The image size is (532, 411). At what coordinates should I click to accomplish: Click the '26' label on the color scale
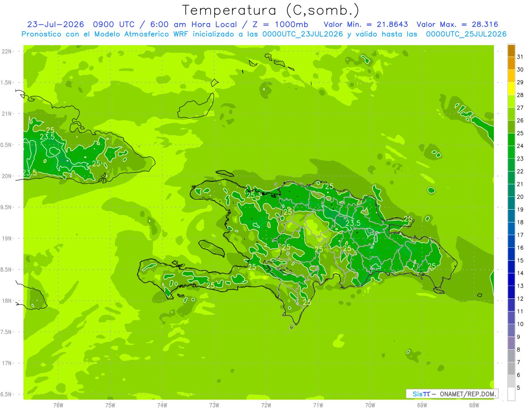[x=520, y=121]
